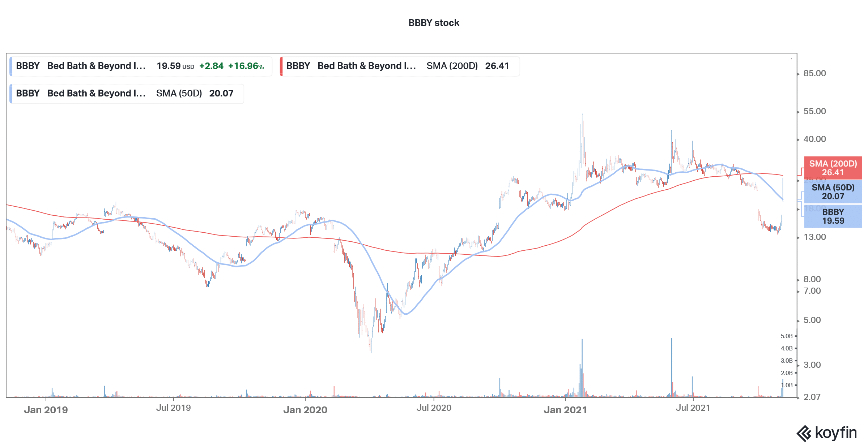The width and height of the screenshot is (868, 448).
Task: Click the 'Jan 2020' date axis label
Action: tap(305, 410)
